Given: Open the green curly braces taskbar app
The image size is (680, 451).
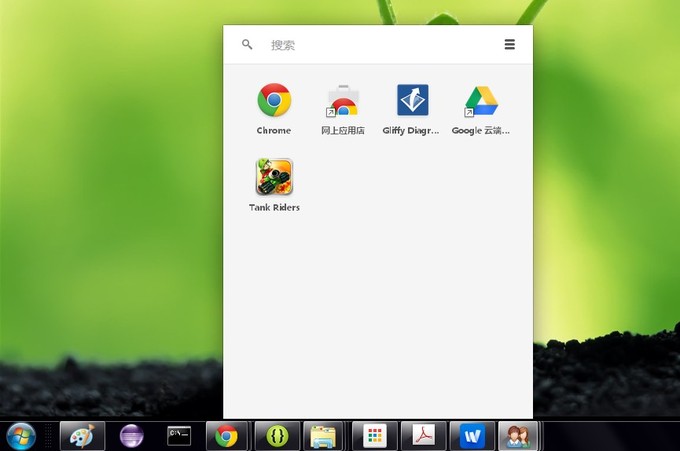Looking at the screenshot, I should pos(277,436).
